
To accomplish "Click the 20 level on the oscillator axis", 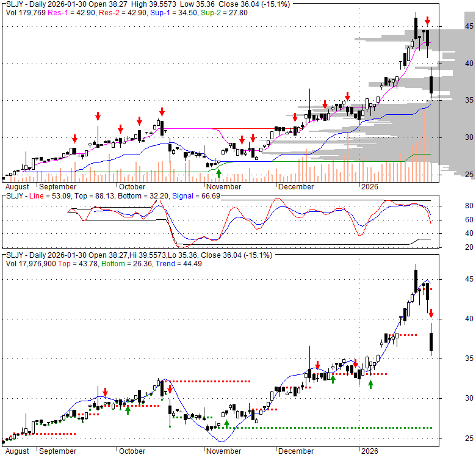I will click(x=469, y=247).
